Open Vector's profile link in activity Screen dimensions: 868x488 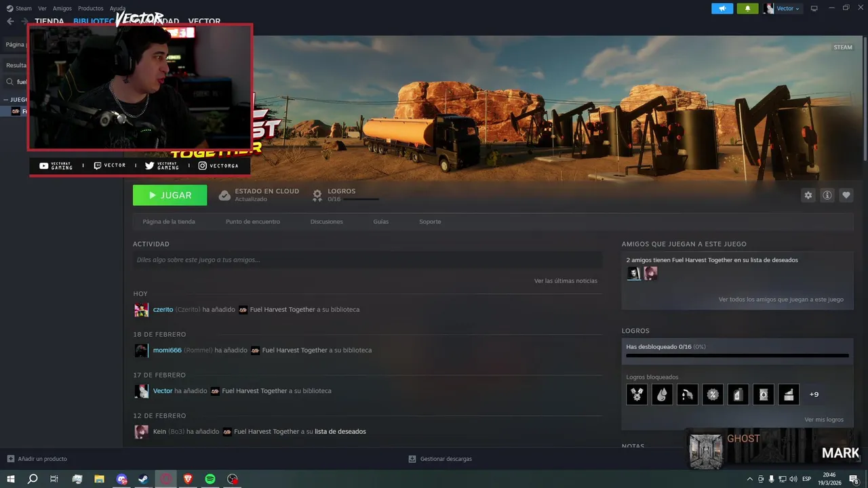163,391
